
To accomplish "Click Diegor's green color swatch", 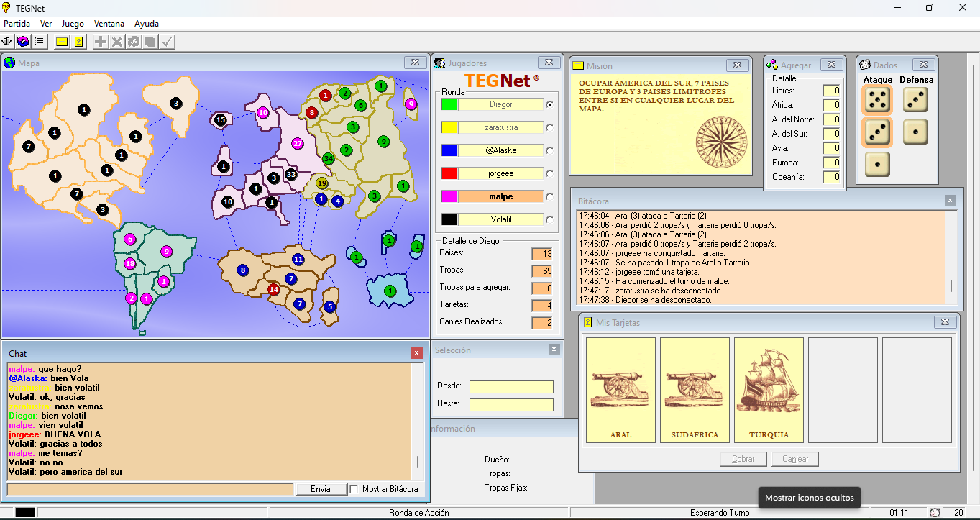I will tap(449, 104).
